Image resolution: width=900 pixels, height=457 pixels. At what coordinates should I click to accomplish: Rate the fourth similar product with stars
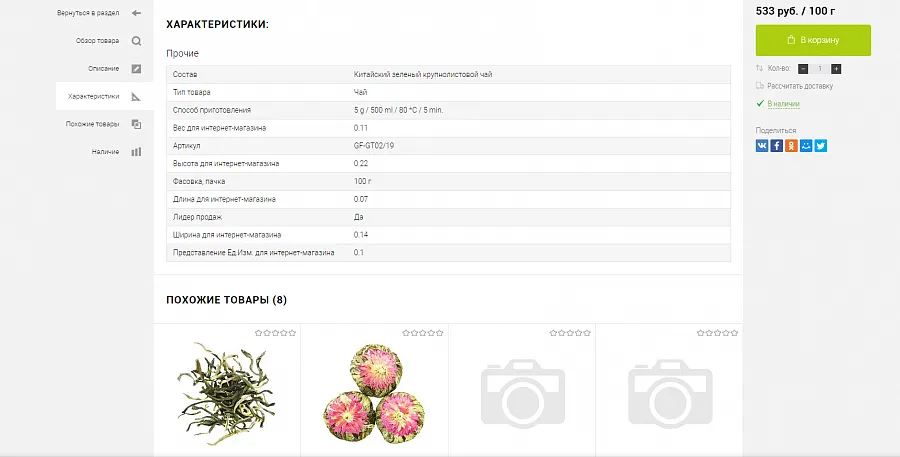tap(717, 333)
